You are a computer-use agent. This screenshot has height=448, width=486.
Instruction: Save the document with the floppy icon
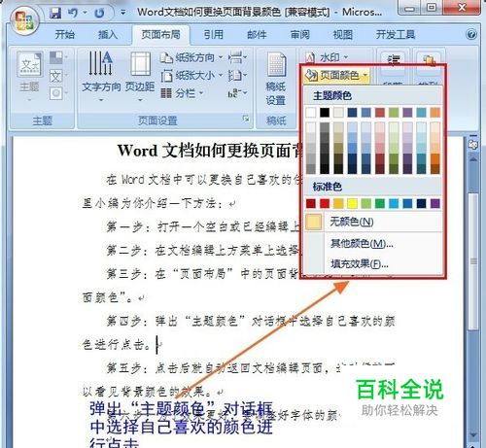pyautogui.click(x=55, y=14)
